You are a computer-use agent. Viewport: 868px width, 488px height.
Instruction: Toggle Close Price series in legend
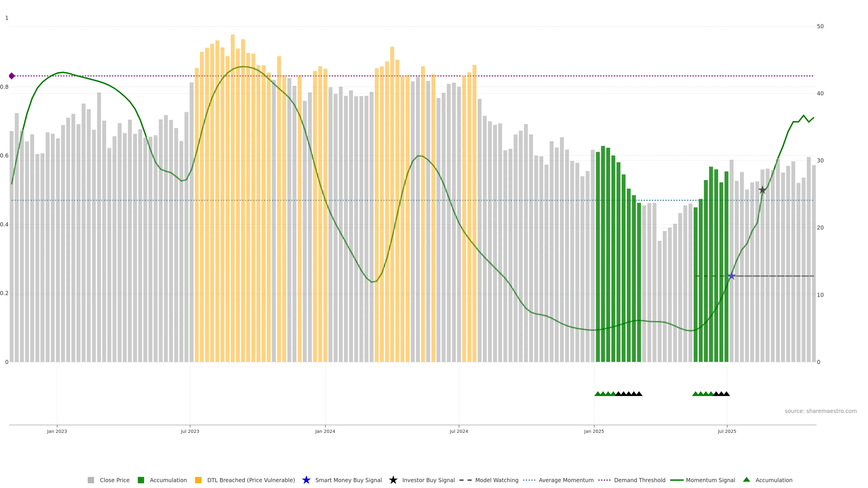pos(114,480)
